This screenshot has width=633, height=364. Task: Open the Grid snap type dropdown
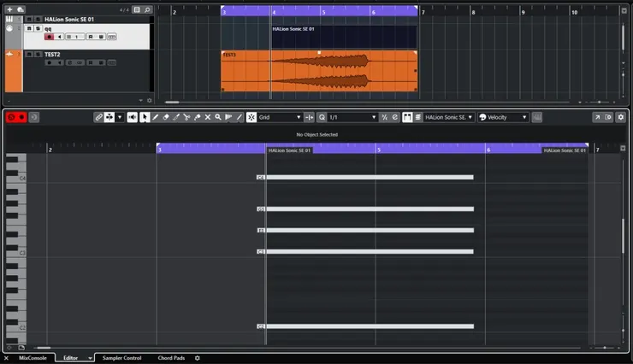280,117
